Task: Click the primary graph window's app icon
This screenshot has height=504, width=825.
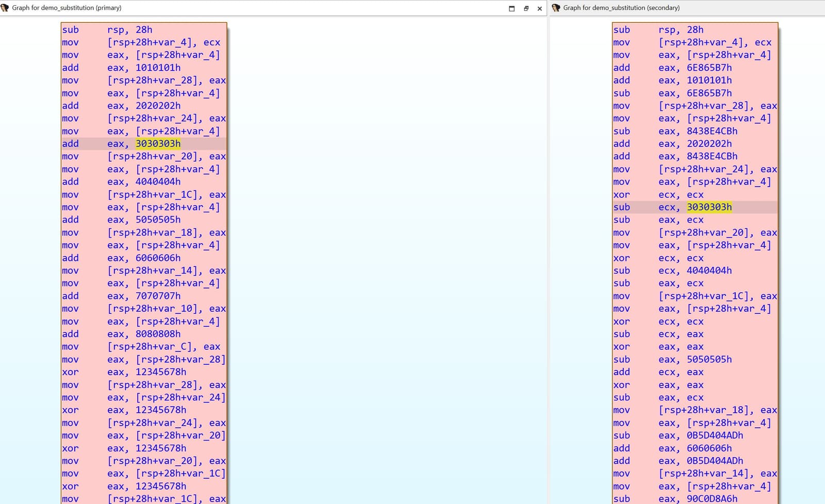Action: point(5,8)
